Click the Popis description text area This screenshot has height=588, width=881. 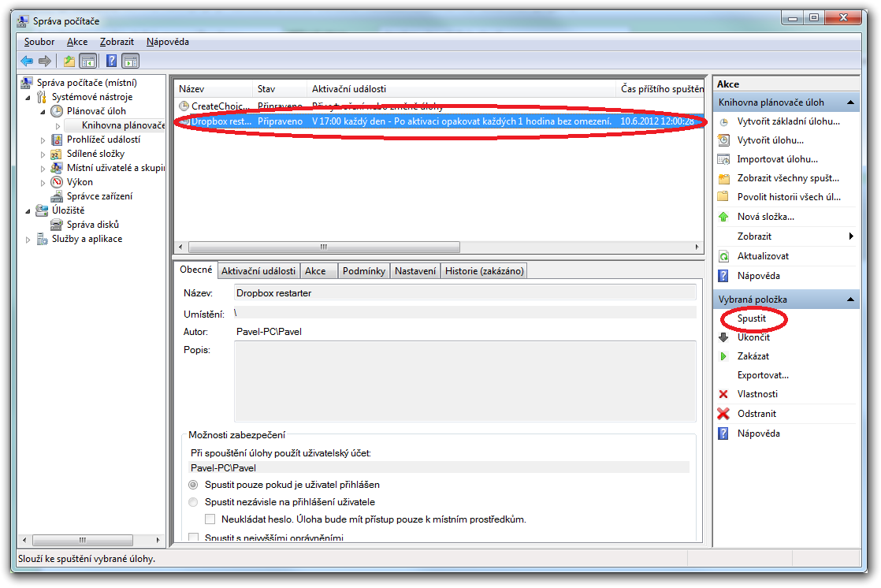pyautogui.click(x=465, y=381)
